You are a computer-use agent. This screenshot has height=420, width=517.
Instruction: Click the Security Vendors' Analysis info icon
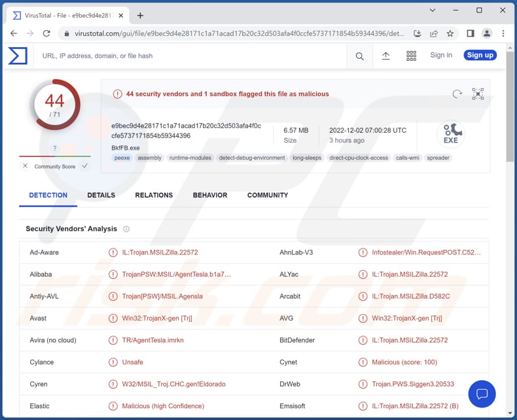[x=126, y=229]
